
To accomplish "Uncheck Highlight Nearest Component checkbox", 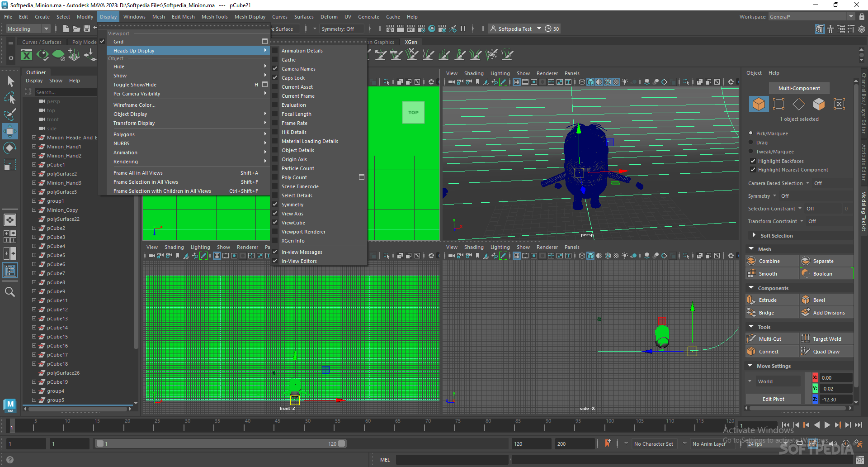I will 753,170.
